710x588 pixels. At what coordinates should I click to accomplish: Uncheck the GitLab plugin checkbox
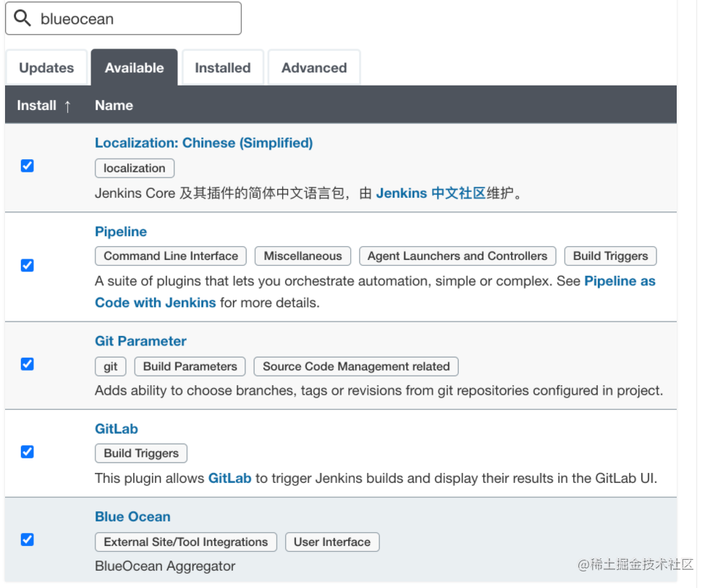[x=28, y=452]
